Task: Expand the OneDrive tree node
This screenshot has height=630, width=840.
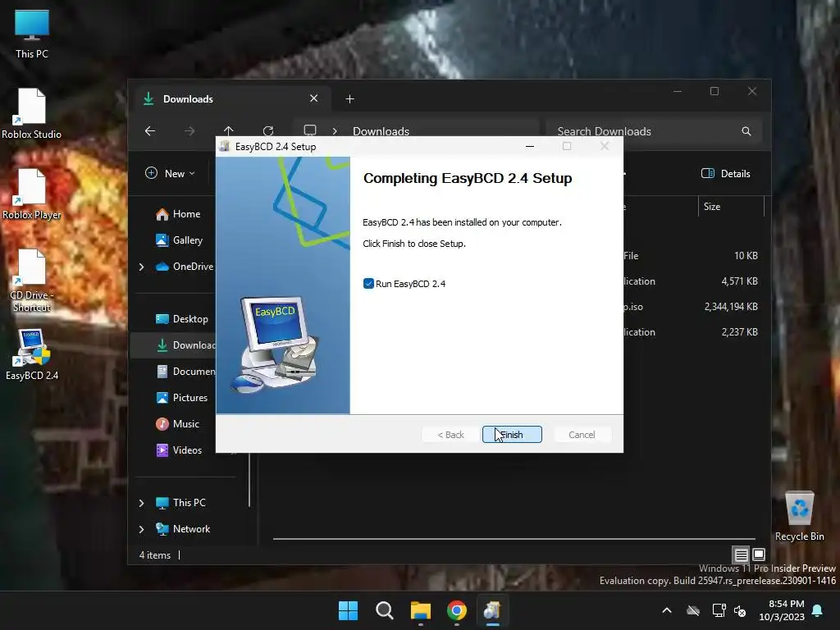Action: (x=141, y=267)
